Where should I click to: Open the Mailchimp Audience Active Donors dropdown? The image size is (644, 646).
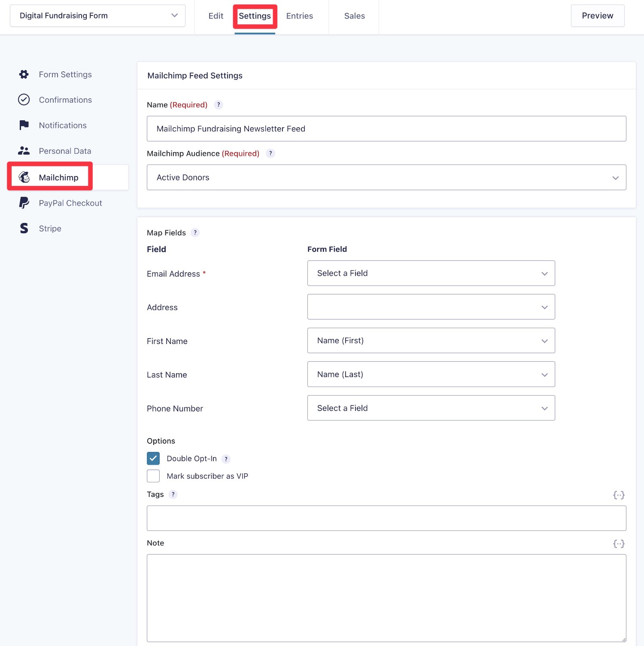point(386,177)
